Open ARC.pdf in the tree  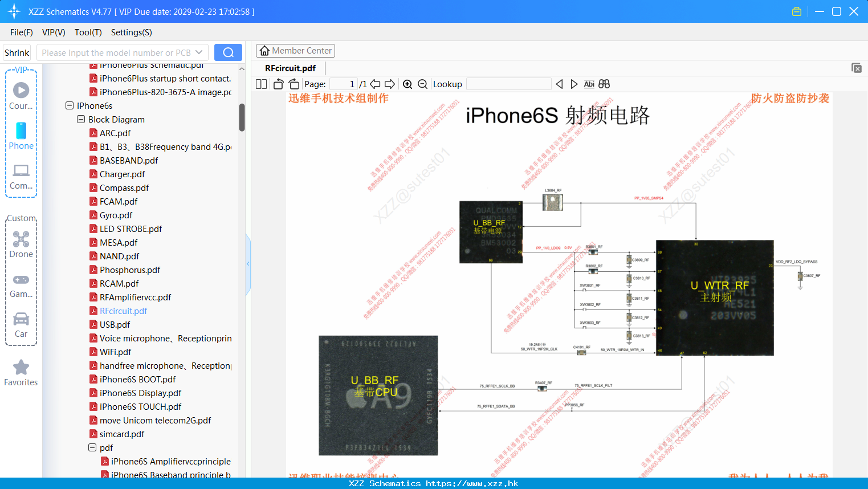115,133
